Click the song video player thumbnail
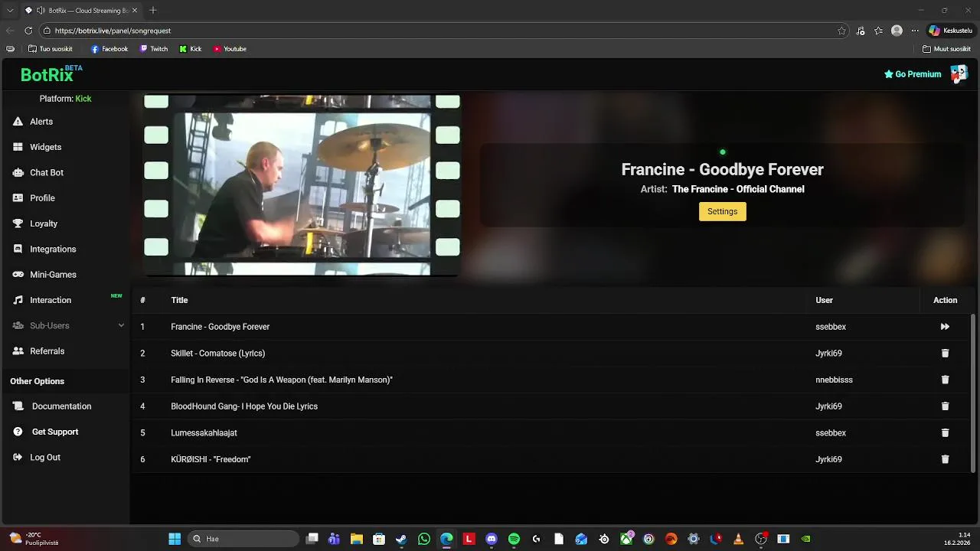 pyautogui.click(x=302, y=185)
